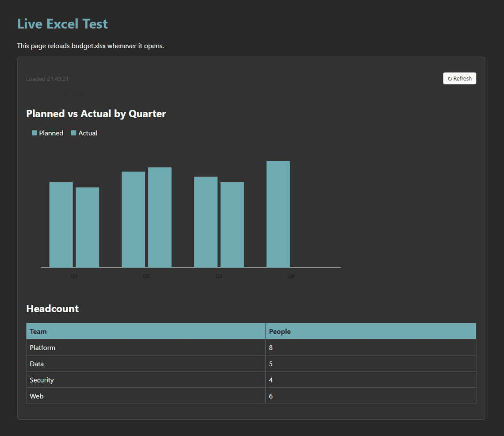Select the Planned legend color swatch
This screenshot has width=504, height=436.
[x=34, y=133]
